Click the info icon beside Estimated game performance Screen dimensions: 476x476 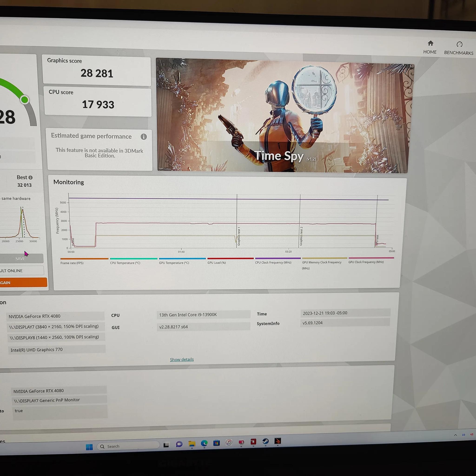click(x=144, y=137)
